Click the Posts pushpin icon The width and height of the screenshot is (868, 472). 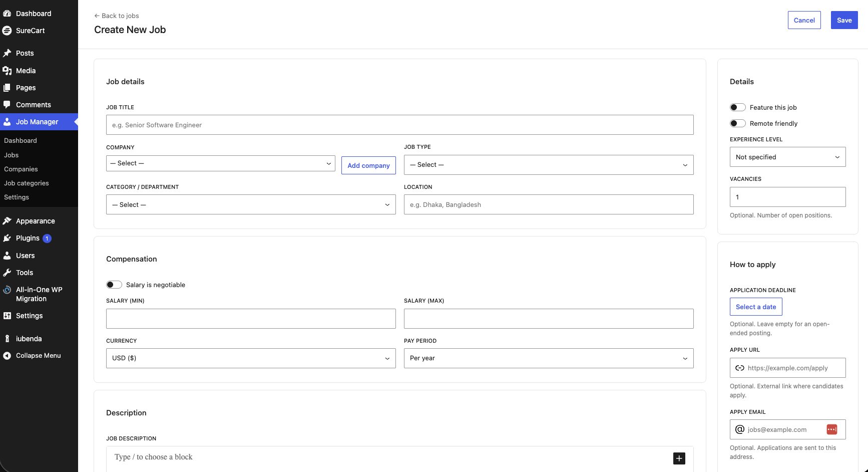point(7,53)
